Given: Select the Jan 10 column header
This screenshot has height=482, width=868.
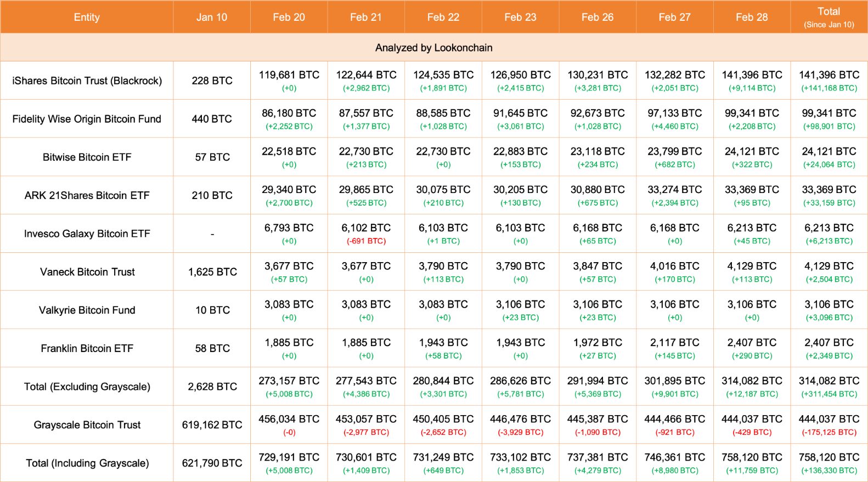Looking at the screenshot, I should coord(212,17).
